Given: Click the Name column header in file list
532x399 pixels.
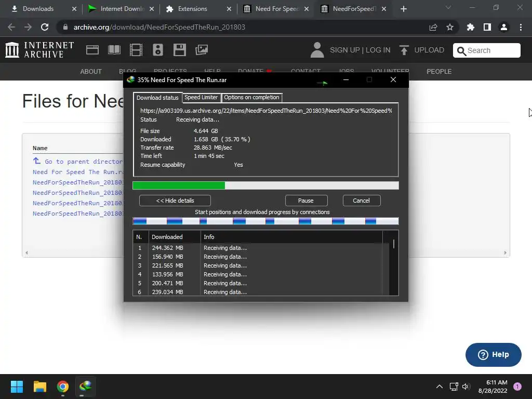Looking at the screenshot, I should coord(40,148).
